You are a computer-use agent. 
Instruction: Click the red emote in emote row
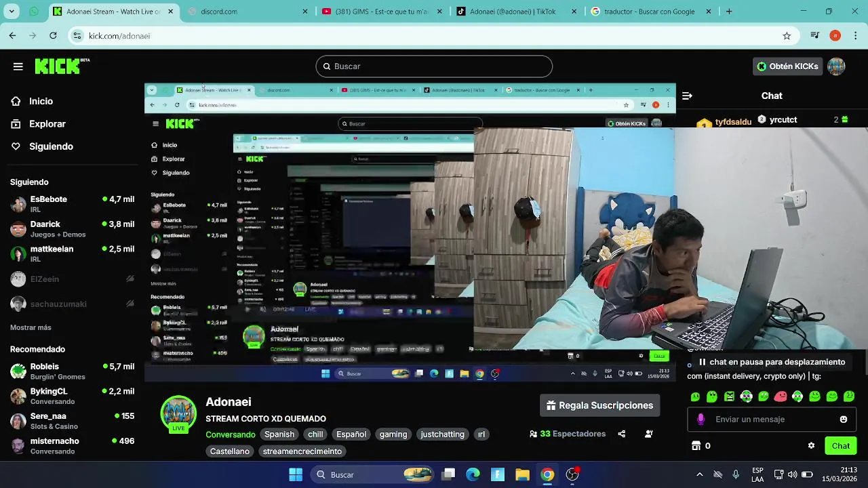point(781,396)
